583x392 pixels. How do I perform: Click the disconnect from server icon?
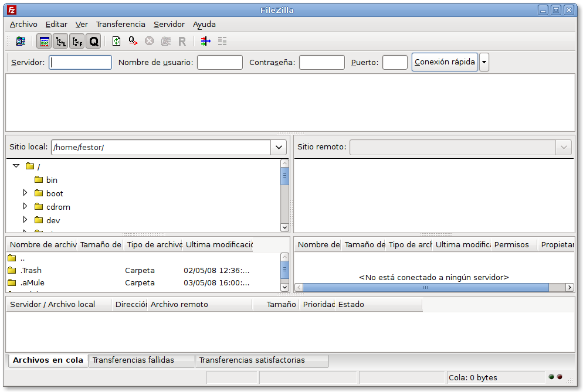pos(166,41)
